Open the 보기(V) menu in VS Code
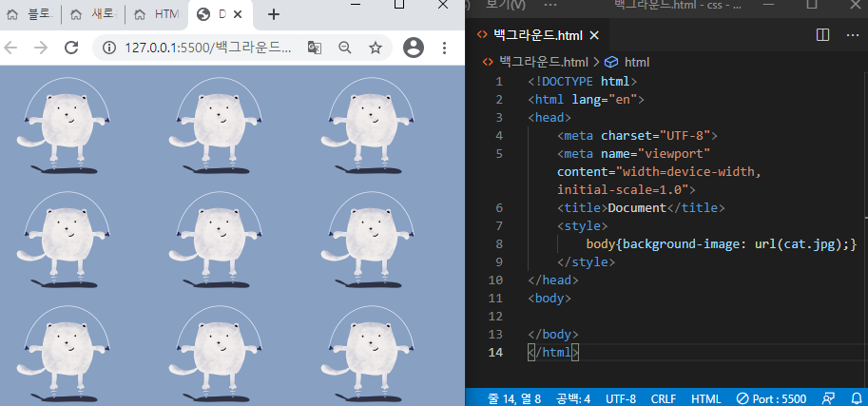This screenshot has height=406, width=868. (x=506, y=5)
